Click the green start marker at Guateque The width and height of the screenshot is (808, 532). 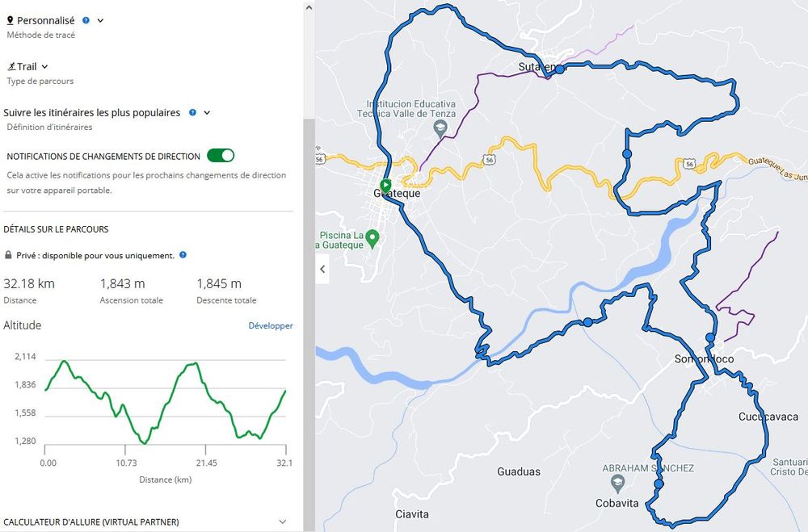tap(386, 184)
